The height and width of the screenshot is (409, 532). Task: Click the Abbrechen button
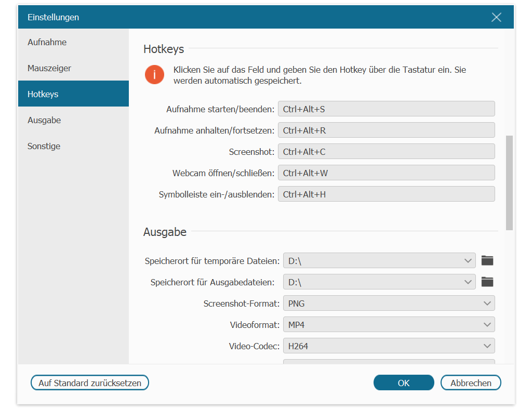click(x=471, y=383)
